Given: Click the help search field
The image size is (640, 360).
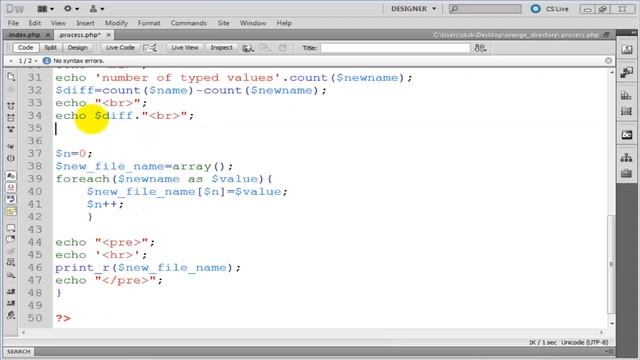Looking at the screenshot, I should [485, 9].
